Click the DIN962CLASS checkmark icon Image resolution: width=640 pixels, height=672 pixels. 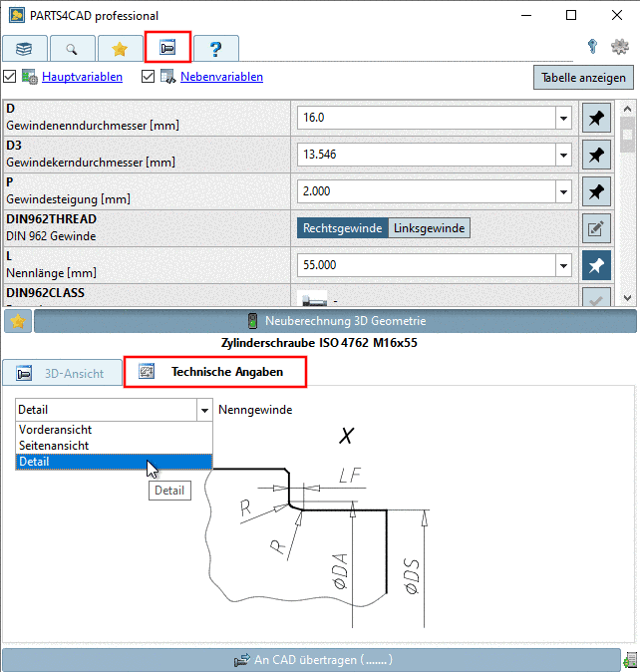point(596,297)
